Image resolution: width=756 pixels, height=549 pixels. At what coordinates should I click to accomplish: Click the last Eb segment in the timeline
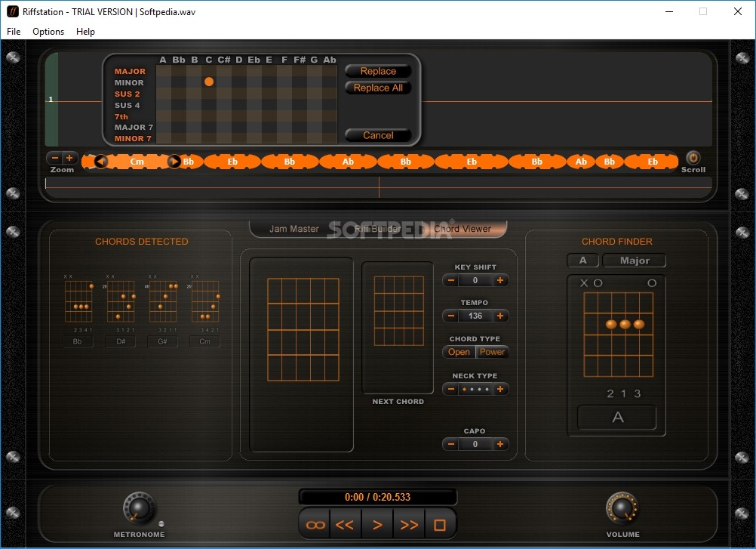(653, 162)
